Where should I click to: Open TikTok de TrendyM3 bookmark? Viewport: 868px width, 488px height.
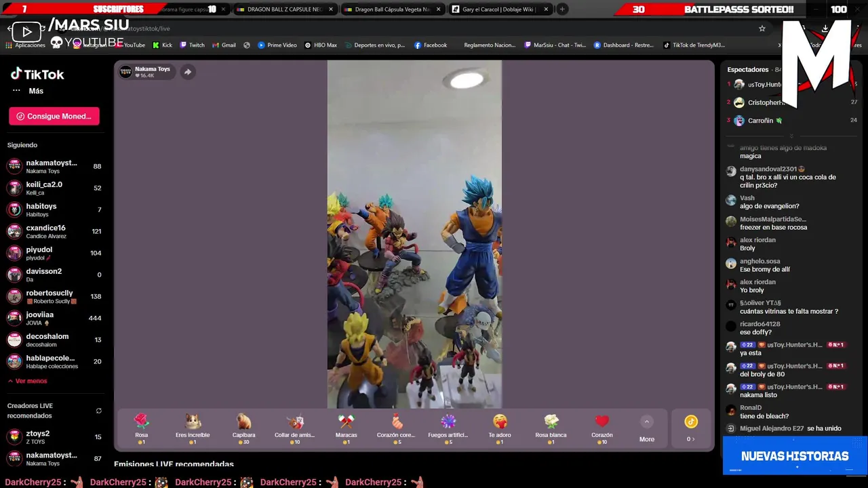coord(694,45)
